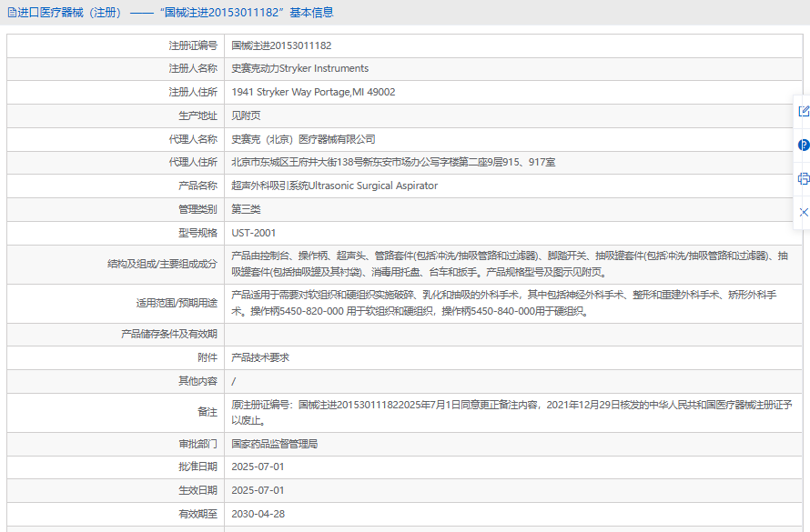Click the label '型号规格'
Viewport: 810px width, 532px height.
tap(197, 233)
